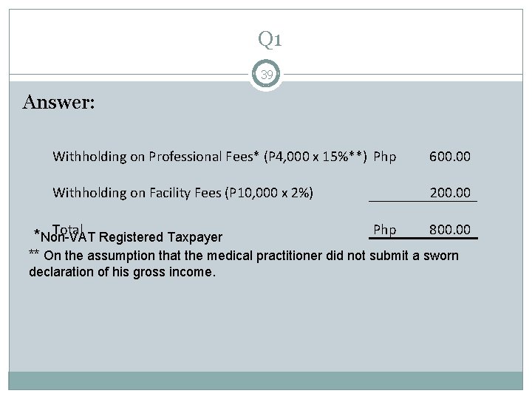532x399 pixels.
Task: Click the P4,000 x 15% computation text
Action: coord(316,157)
